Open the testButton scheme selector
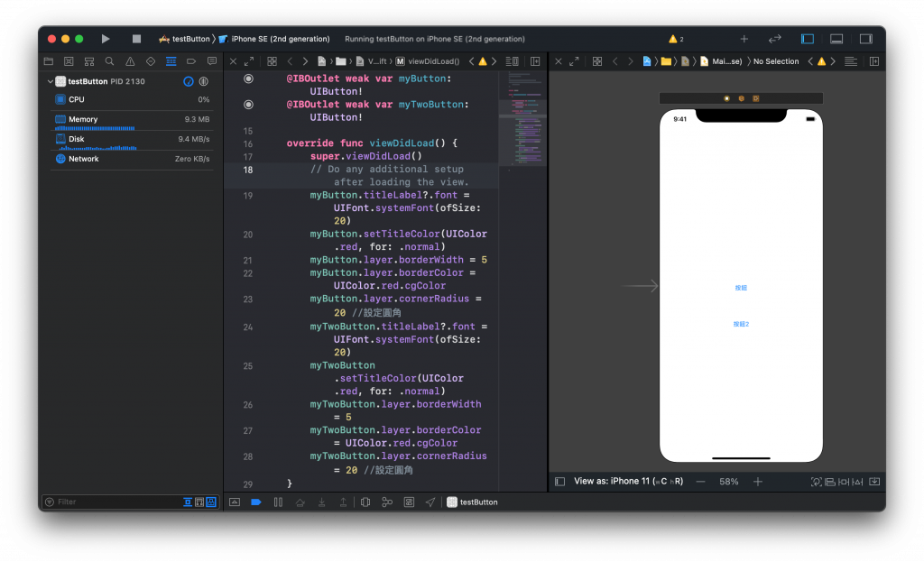Viewport: 924px width, 562px height. [x=184, y=39]
